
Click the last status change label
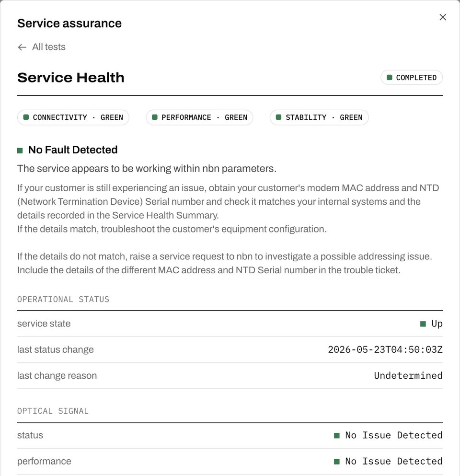click(56, 350)
